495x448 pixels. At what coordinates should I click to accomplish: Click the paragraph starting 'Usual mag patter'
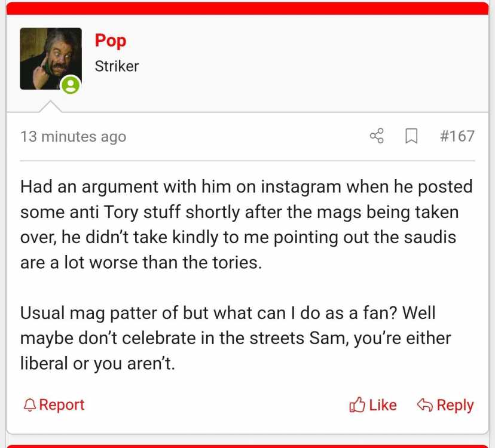click(x=236, y=338)
